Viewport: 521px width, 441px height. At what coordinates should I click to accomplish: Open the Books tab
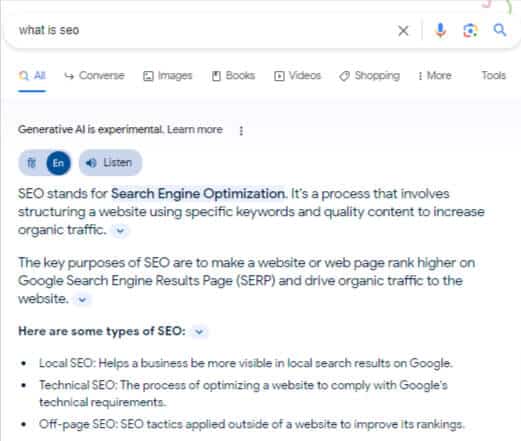pos(233,76)
